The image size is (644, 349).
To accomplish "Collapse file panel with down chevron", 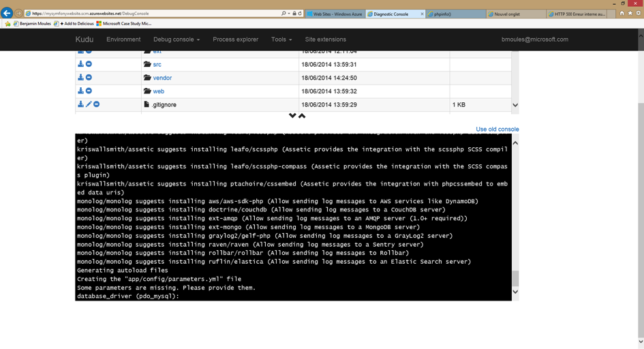I will pos(292,116).
